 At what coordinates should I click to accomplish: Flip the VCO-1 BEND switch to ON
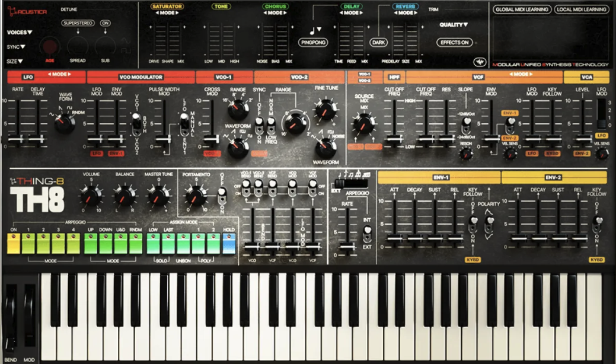pyautogui.click(x=247, y=191)
